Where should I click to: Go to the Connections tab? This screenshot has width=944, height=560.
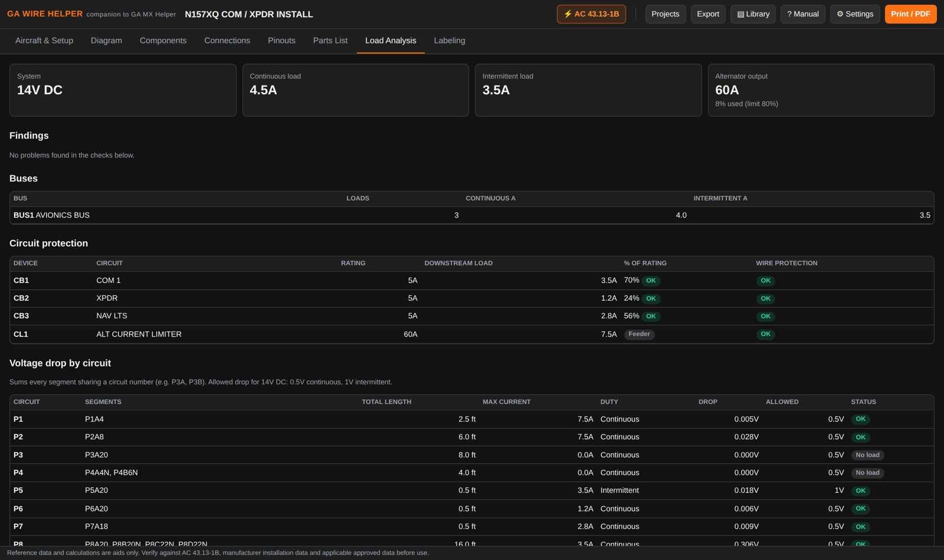[x=227, y=41]
